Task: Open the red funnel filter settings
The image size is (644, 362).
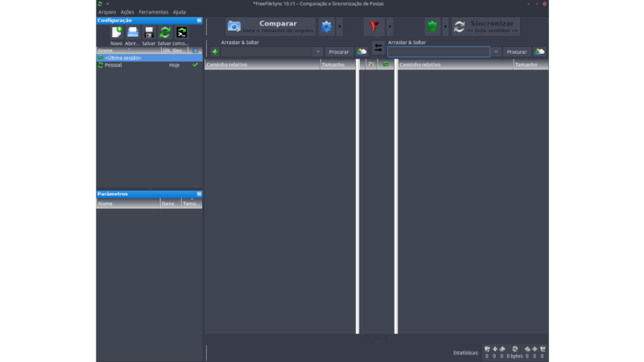Action: [374, 27]
